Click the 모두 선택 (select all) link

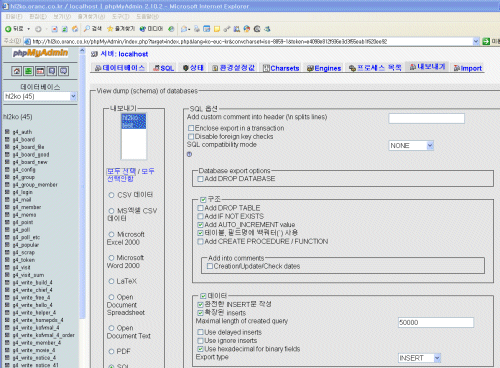click(121, 171)
